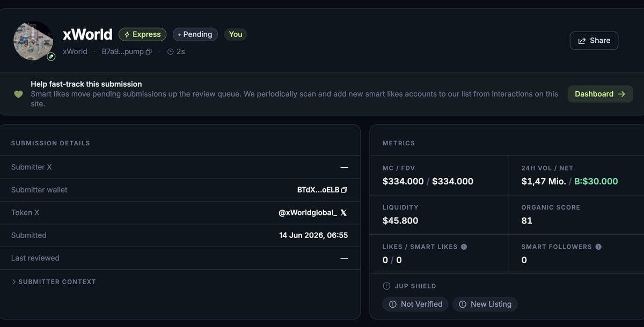Click the Organic Score value 81
This screenshot has width=644, height=327.
click(x=527, y=221)
